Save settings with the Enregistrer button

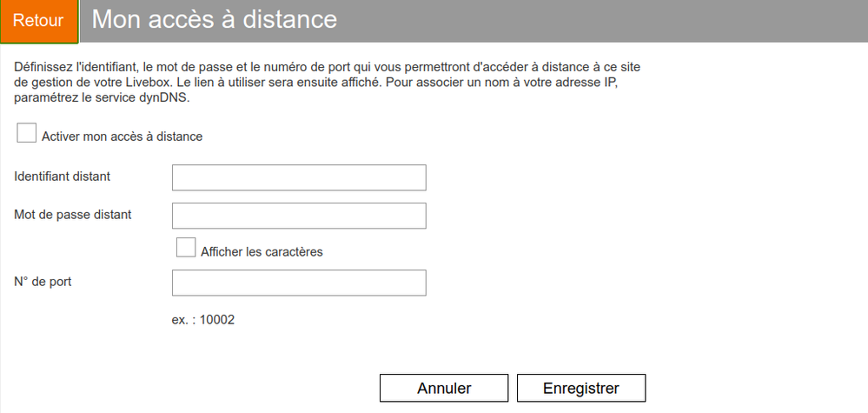tap(580, 388)
